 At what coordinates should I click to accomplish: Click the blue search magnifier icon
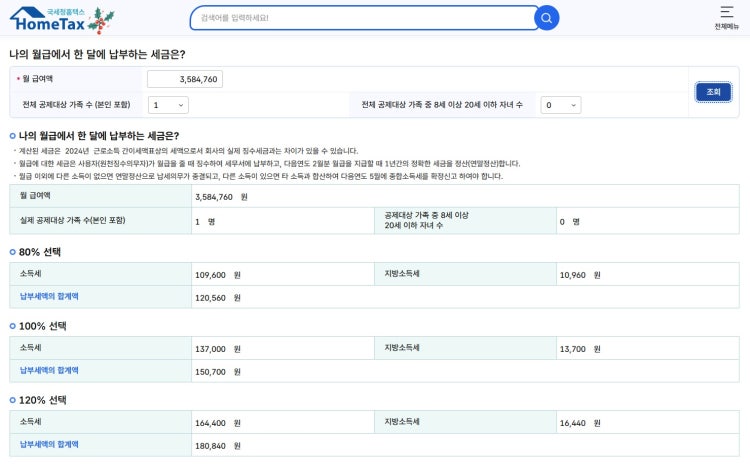[546, 18]
